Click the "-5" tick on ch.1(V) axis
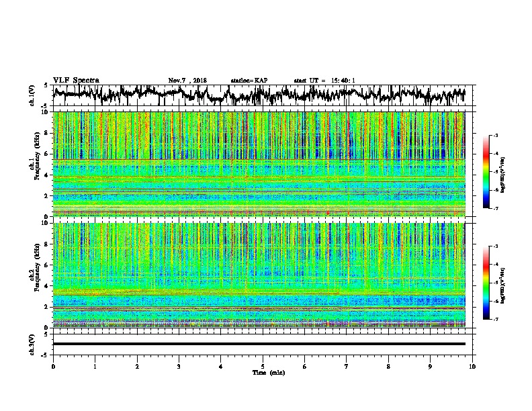The image size is (532, 411). [x=45, y=106]
